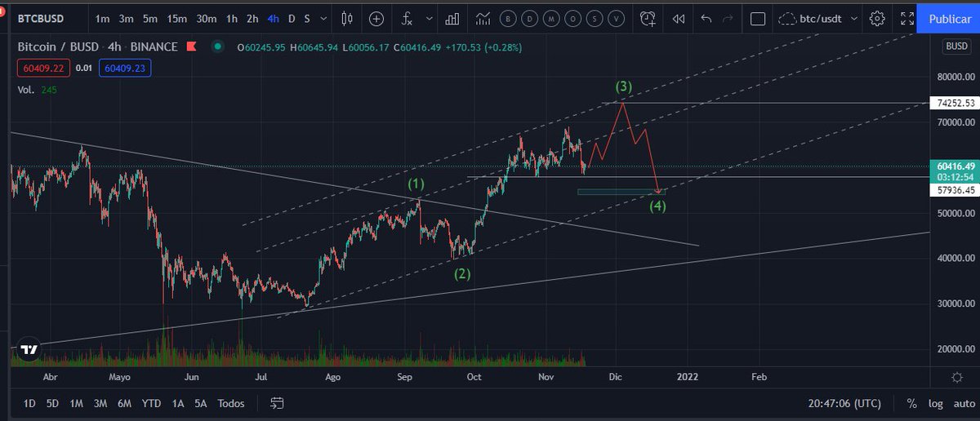The image size is (980, 421).
Task: Click the 74252.53 price line label
Action: (x=953, y=104)
